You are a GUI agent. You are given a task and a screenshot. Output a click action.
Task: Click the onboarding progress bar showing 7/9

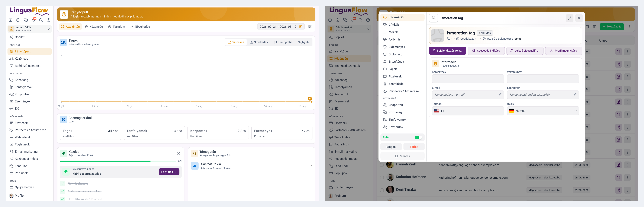tap(118, 161)
